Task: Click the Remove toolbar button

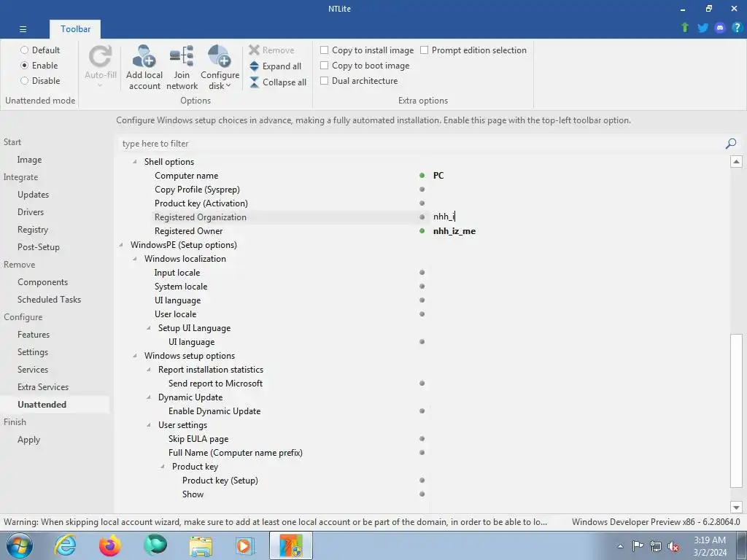Action: 271,50
